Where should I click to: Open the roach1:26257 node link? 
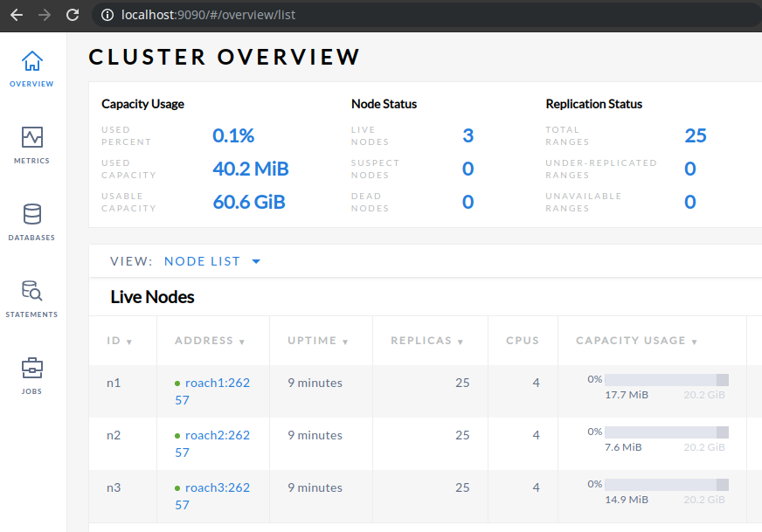coord(217,383)
